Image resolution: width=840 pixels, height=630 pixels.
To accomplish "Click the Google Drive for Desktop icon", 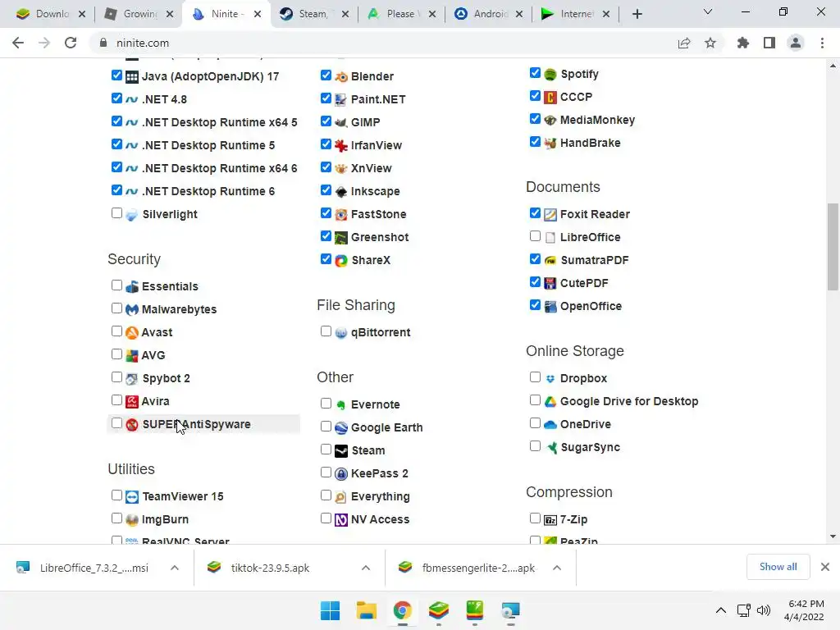I will tap(550, 402).
